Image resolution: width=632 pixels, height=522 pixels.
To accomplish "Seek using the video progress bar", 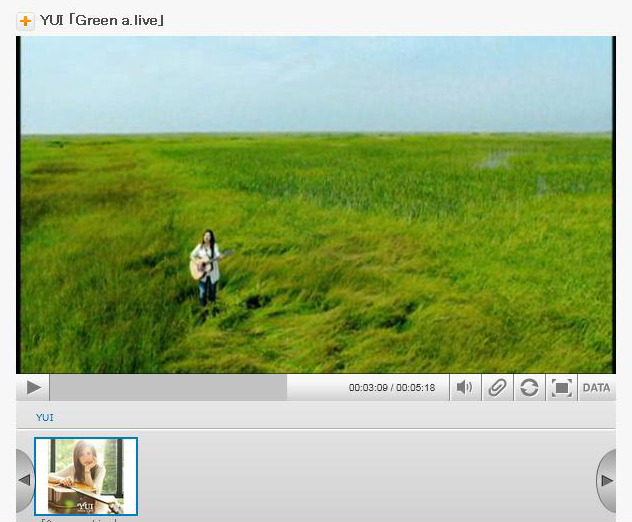I will pyautogui.click(x=249, y=388).
